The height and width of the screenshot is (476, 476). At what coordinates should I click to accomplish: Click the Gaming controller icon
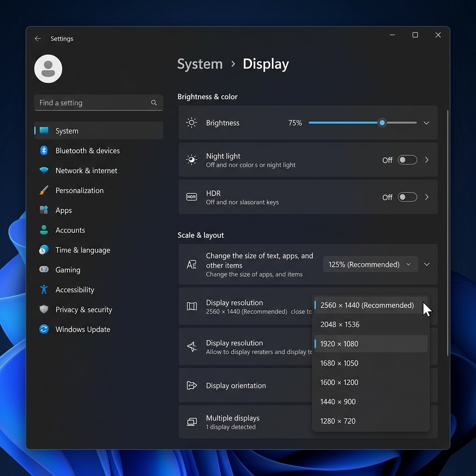pos(44,269)
